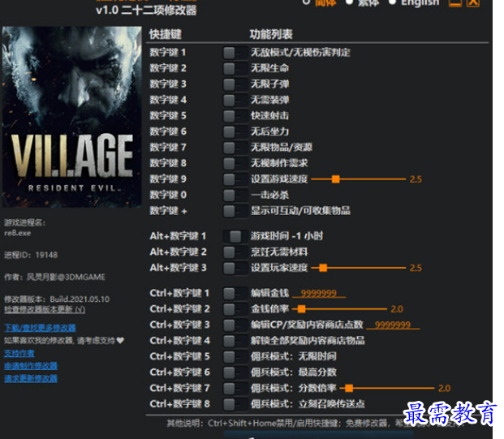Click the 设置玩家速度 slider handle
This screenshot has width=504, height=439.
point(323,268)
